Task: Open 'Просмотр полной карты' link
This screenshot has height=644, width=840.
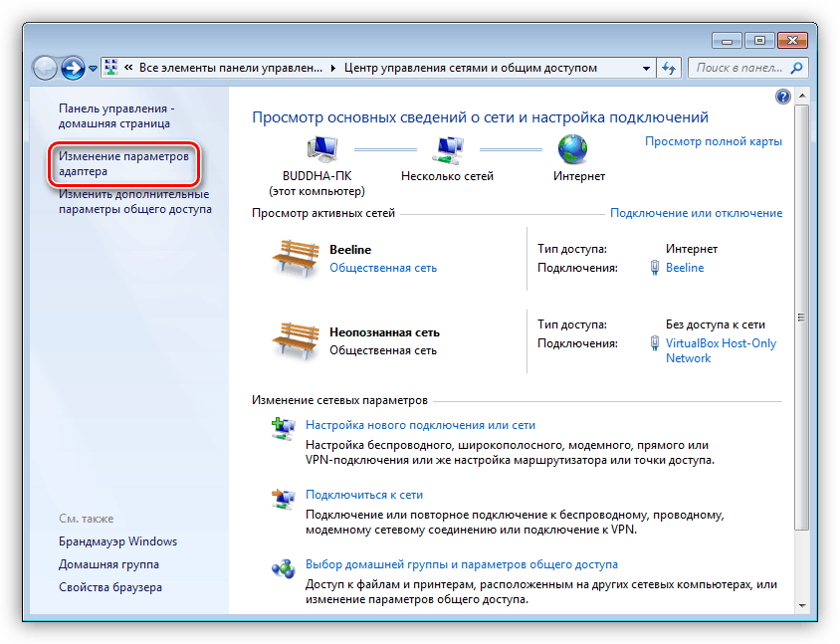Action: click(x=713, y=141)
